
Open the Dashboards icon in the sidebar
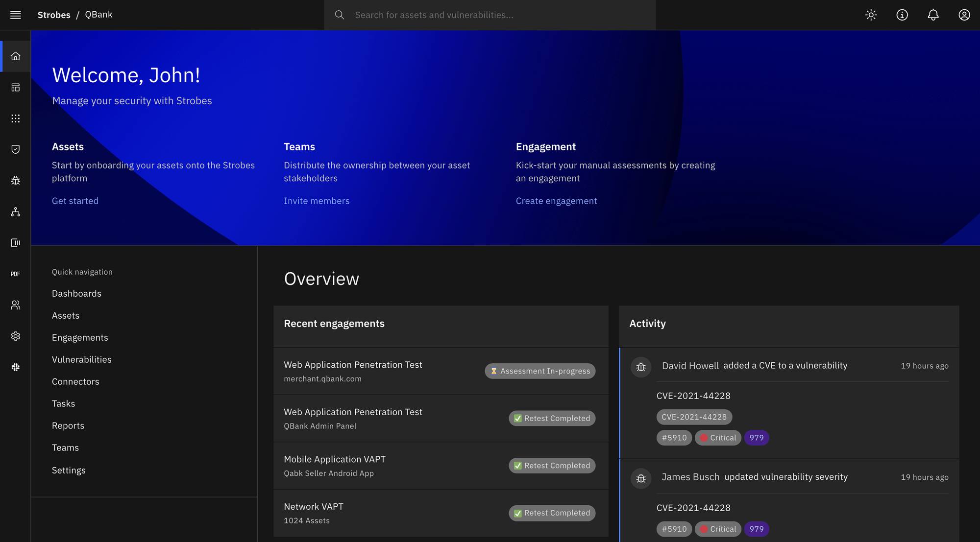pyautogui.click(x=16, y=87)
